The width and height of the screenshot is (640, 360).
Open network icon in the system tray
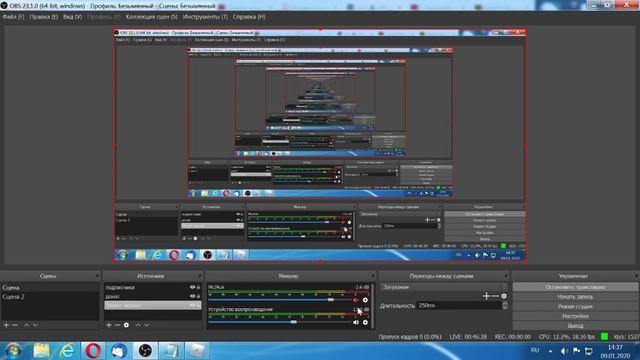(x=589, y=351)
